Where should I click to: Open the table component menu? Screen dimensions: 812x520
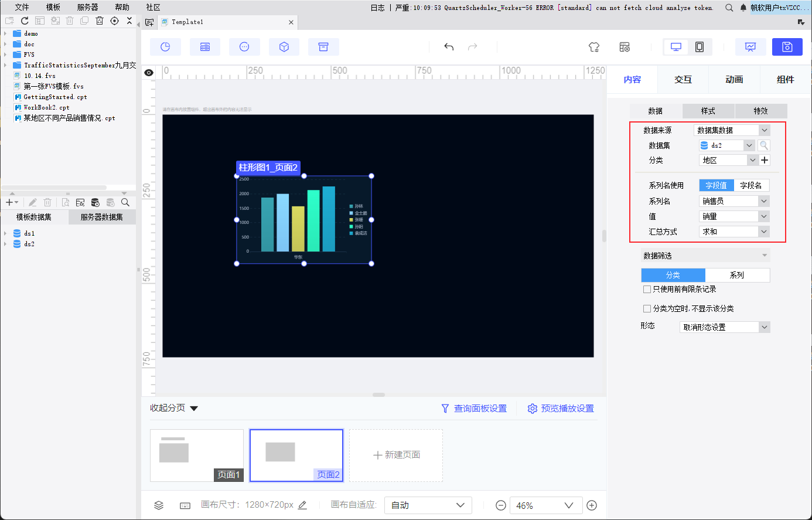[205, 47]
